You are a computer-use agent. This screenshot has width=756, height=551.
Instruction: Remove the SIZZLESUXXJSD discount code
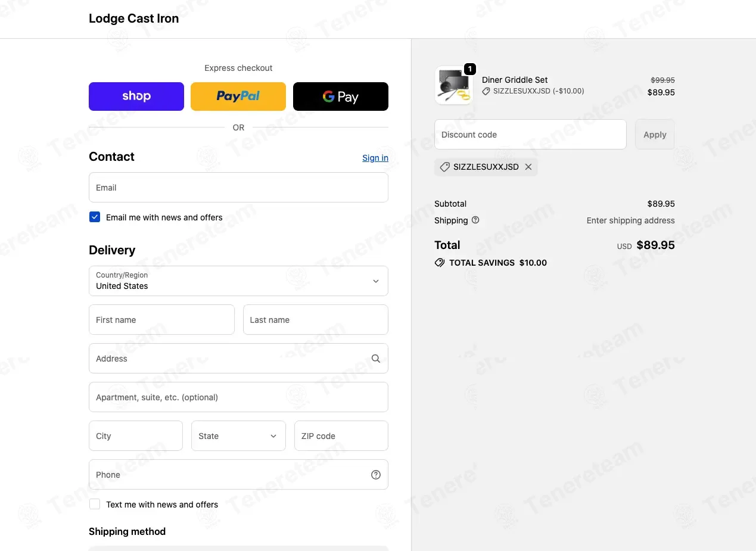click(528, 167)
